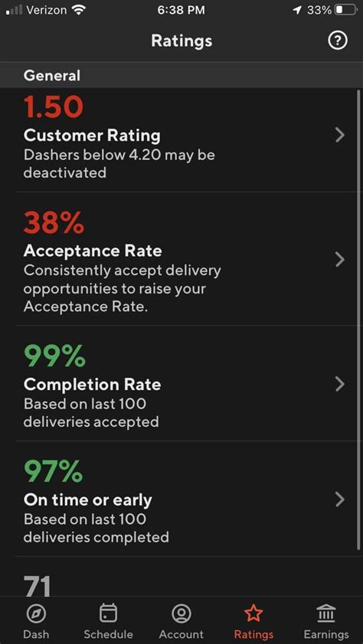This screenshot has height=644, width=363.
Task: Tap the location arrow status icon
Action: pyautogui.click(x=297, y=11)
